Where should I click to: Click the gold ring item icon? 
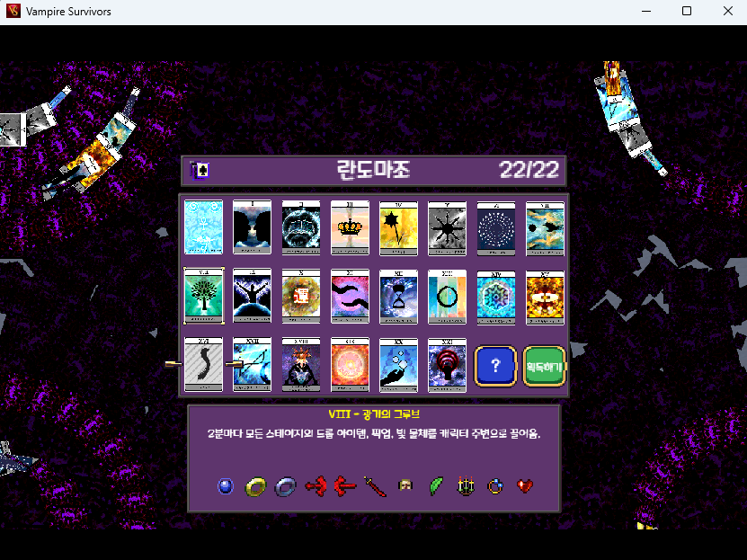pyautogui.click(x=255, y=486)
